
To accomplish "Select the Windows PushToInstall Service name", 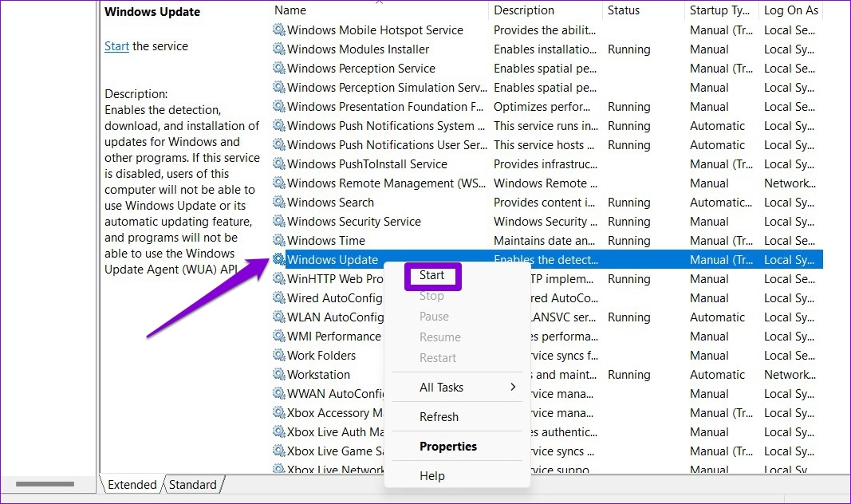I will (x=368, y=163).
